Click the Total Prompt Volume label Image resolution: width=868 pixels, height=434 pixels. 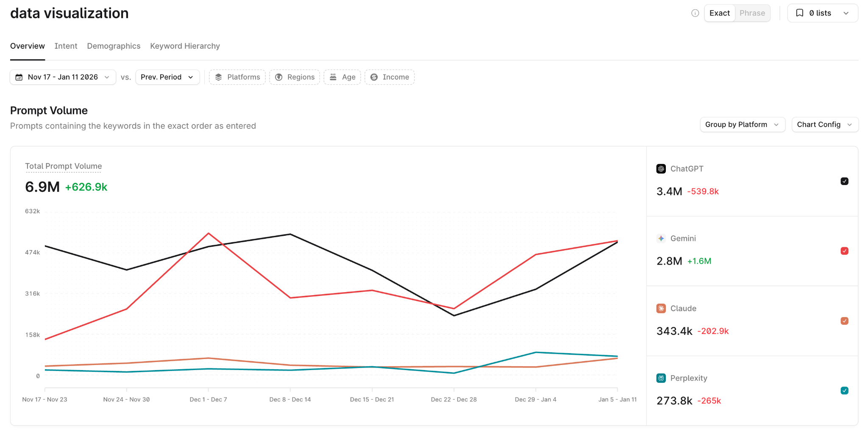pyautogui.click(x=64, y=166)
